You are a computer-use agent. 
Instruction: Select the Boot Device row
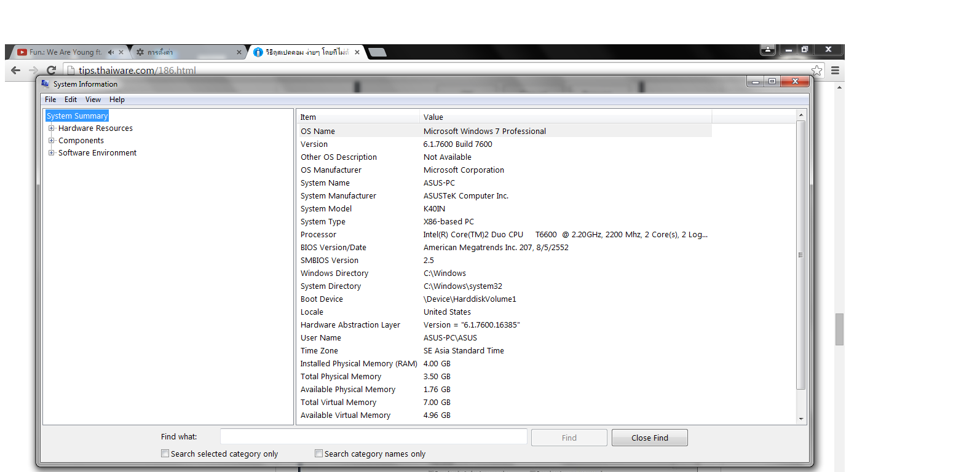(504, 299)
